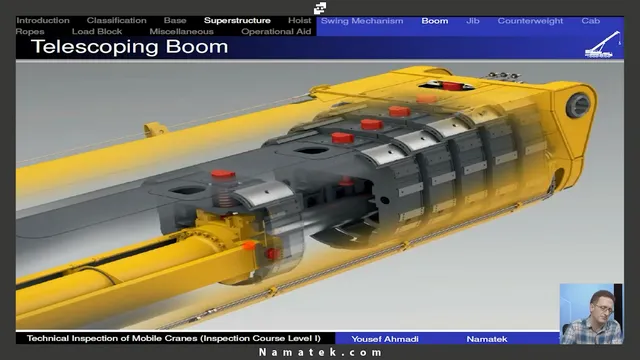Select the Boom subsection
640x360 pixels.
435,21
